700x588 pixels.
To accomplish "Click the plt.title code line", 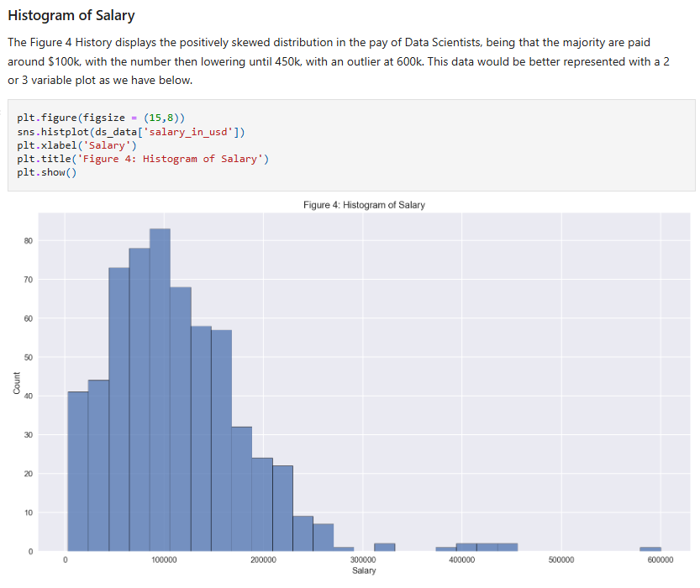I will coord(143,159).
